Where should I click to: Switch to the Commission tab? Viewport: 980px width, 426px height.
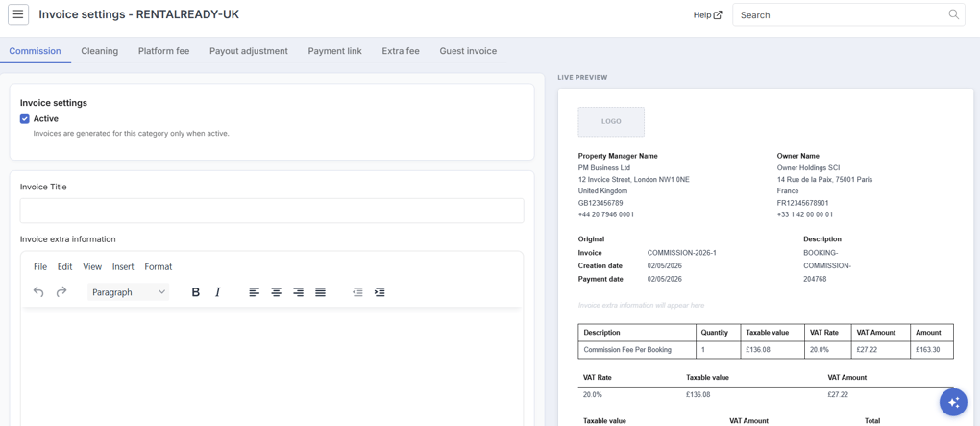tap(35, 51)
